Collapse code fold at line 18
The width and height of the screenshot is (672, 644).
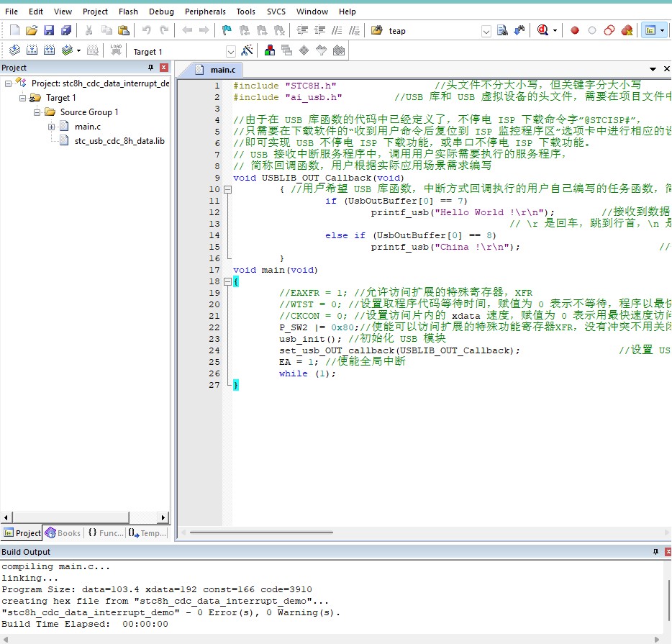228,281
